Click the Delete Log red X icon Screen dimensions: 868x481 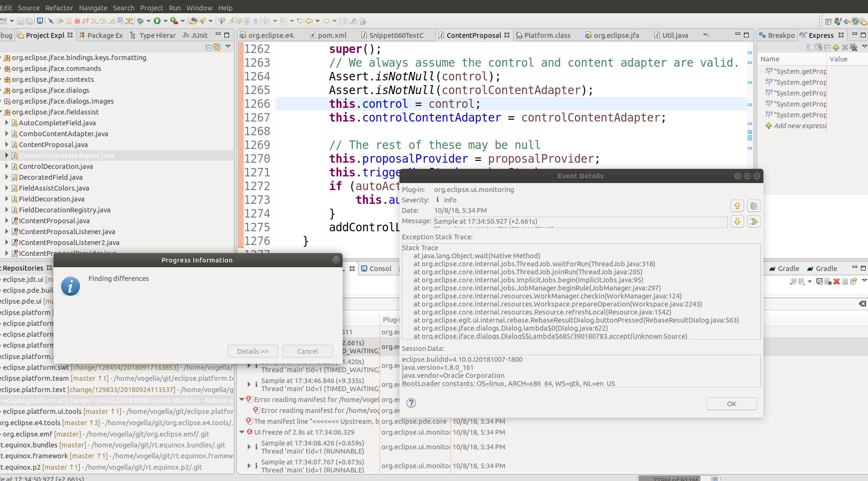point(836,281)
